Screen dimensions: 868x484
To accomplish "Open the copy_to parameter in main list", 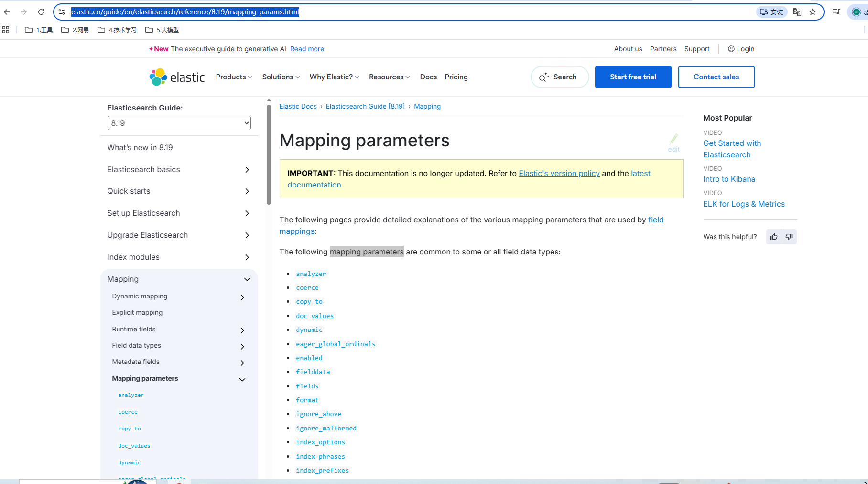I will [309, 301].
